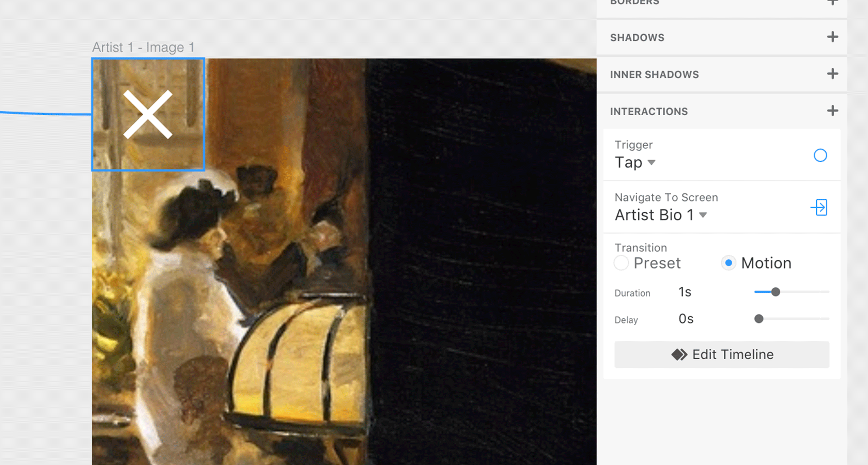
Task: Click the Navigate To Screen arrow icon
Action: (819, 207)
